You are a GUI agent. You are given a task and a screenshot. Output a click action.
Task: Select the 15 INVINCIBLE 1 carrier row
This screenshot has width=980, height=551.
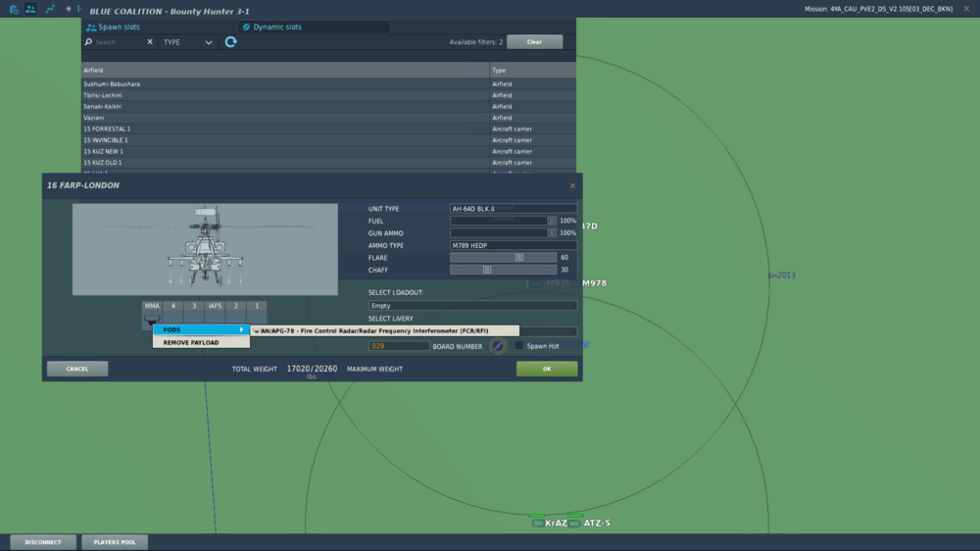click(x=328, y=140)
